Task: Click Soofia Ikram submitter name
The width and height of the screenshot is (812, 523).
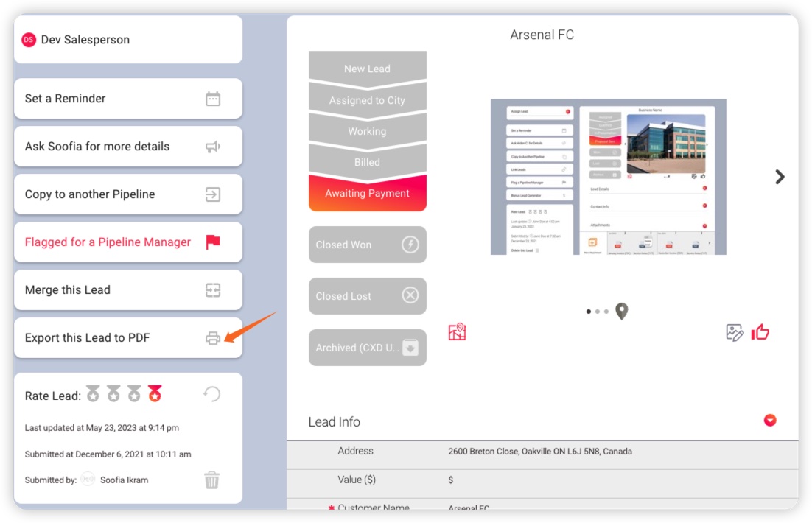Action: (125, 480)
